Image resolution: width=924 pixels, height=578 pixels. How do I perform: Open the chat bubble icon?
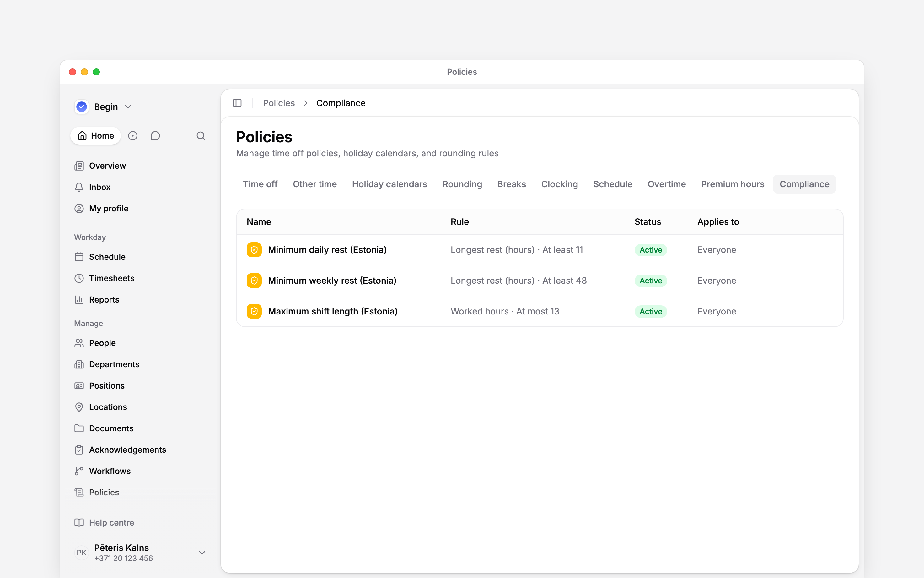coord(155,136)
